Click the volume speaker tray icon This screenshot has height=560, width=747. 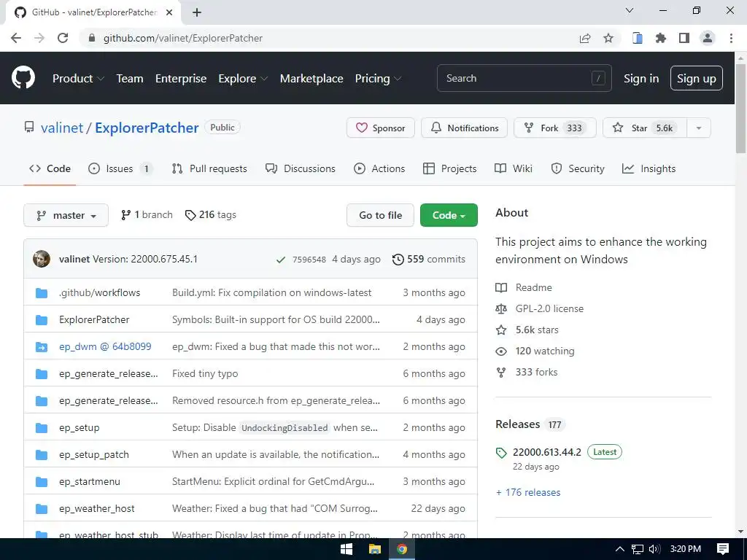coord(654,549)
